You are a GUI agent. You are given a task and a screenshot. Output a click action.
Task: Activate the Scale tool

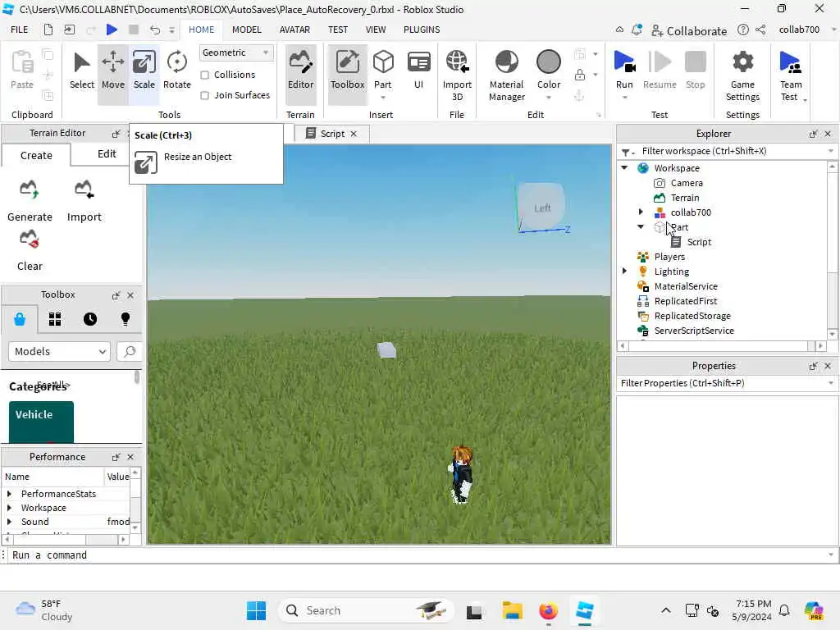click(x=144, y=71)
